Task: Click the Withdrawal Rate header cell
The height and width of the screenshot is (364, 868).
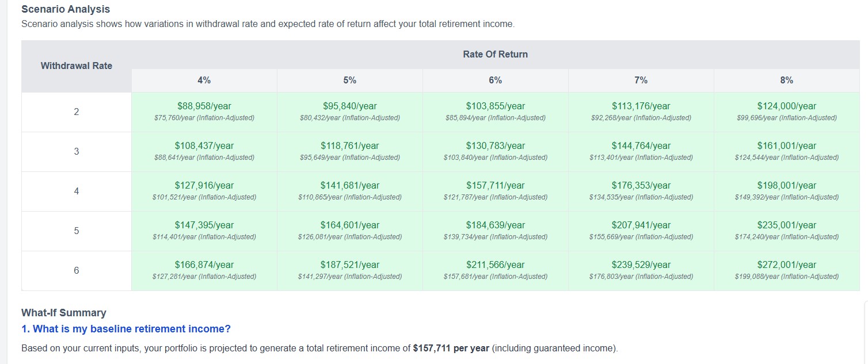Action: coord(75,65)
